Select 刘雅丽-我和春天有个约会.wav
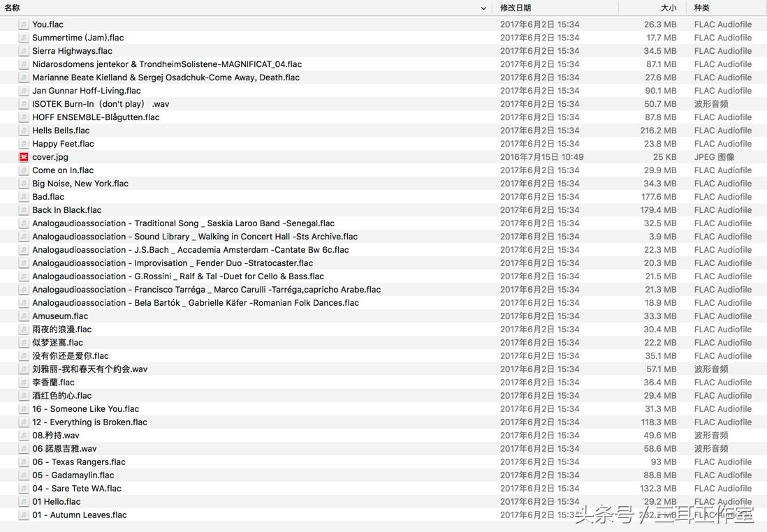 [90, 369]
